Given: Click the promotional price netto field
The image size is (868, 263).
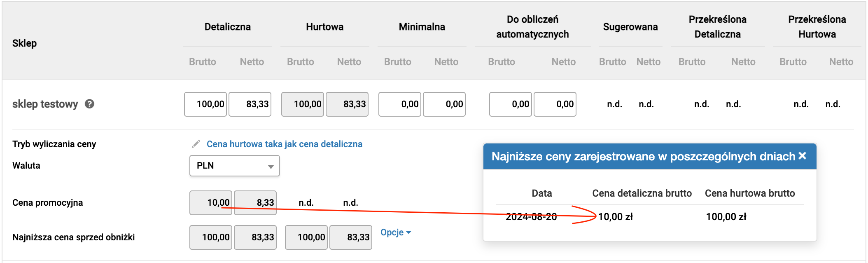Looking at the screenshot, I should coord(255,203).
